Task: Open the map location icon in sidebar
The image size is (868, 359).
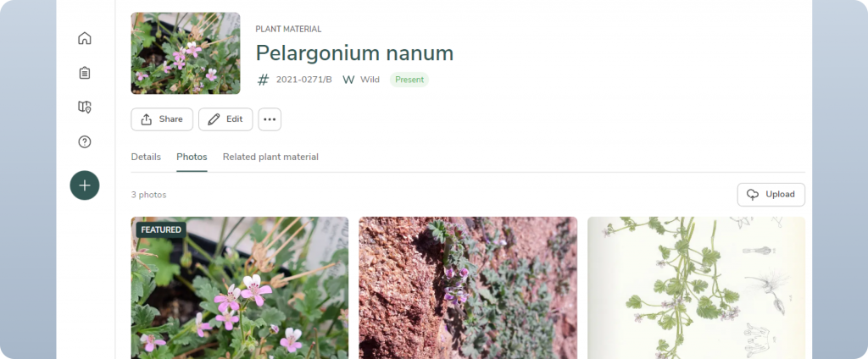Action: (84, 107)
